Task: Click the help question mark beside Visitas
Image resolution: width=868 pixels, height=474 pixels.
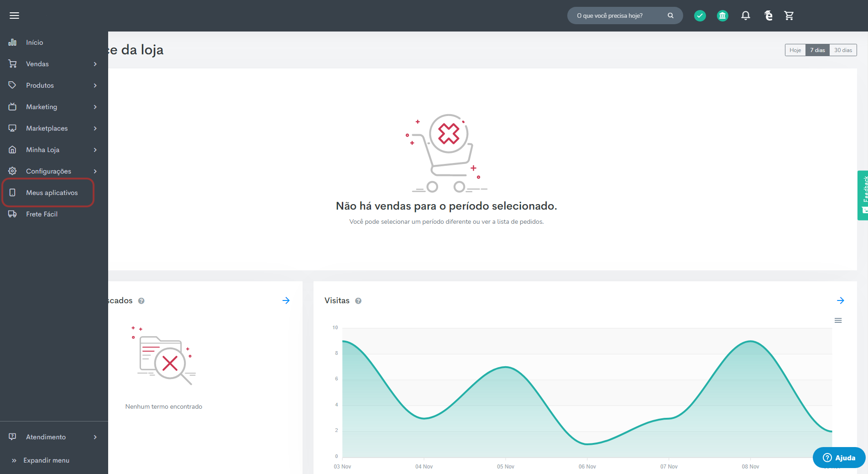Action: click(x=358, y=301)
